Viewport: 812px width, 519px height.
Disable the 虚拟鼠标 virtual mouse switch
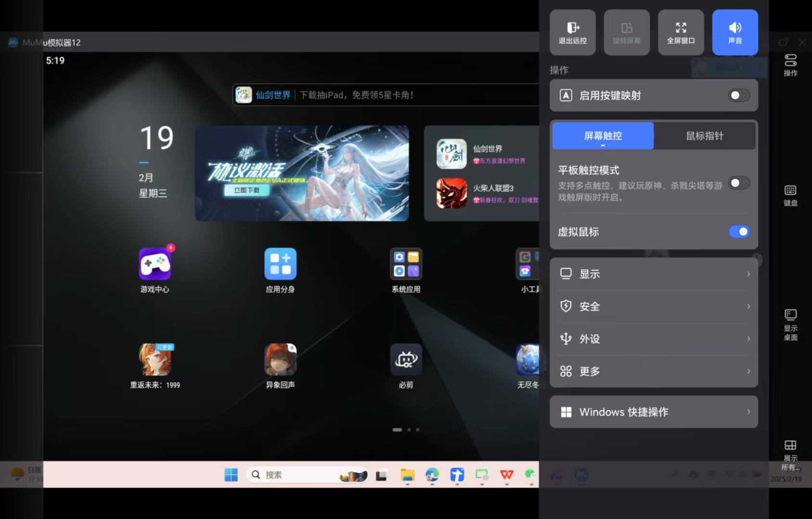click(x=738, y=232)
